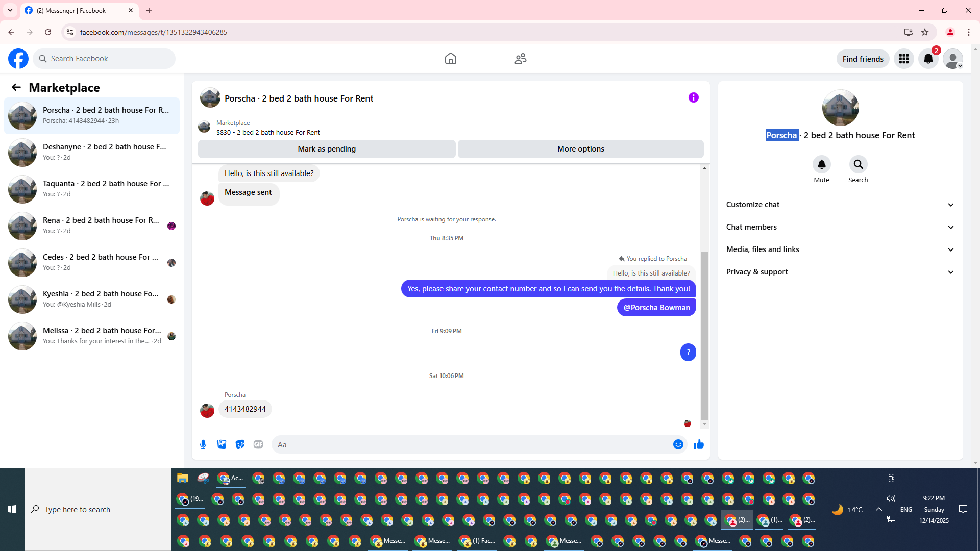Viewport: 980px width, 551px height.
Task: Open the Facebook menu grid icon
Action: [903, 59]
